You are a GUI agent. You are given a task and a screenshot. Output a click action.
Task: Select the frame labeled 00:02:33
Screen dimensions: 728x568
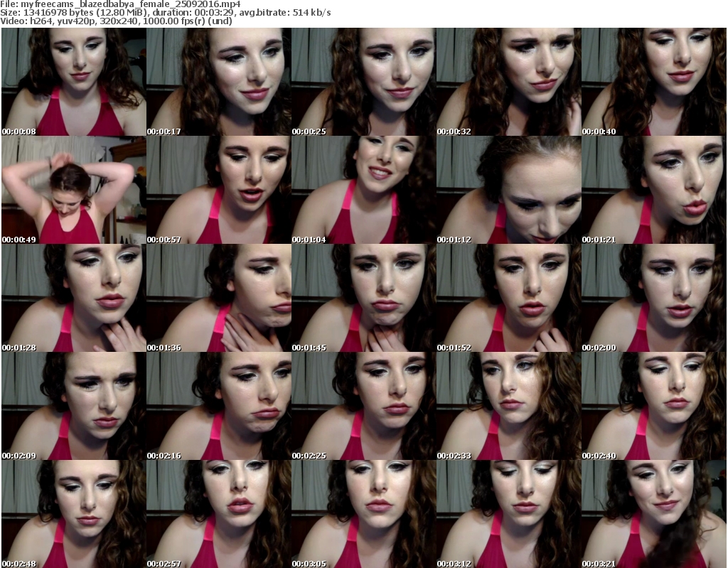[508, 407]
